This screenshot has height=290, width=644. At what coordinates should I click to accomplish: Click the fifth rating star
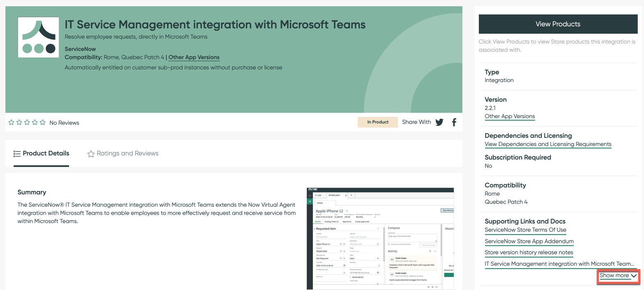(x=43, y=122)
